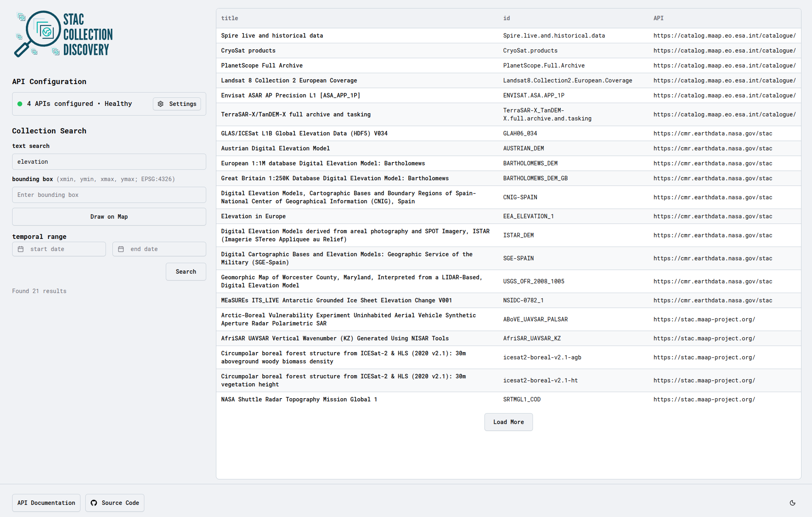Click 4 APIs configured Healthy status
The width and height of the screenshot is (812, 517).
point(80,104)
